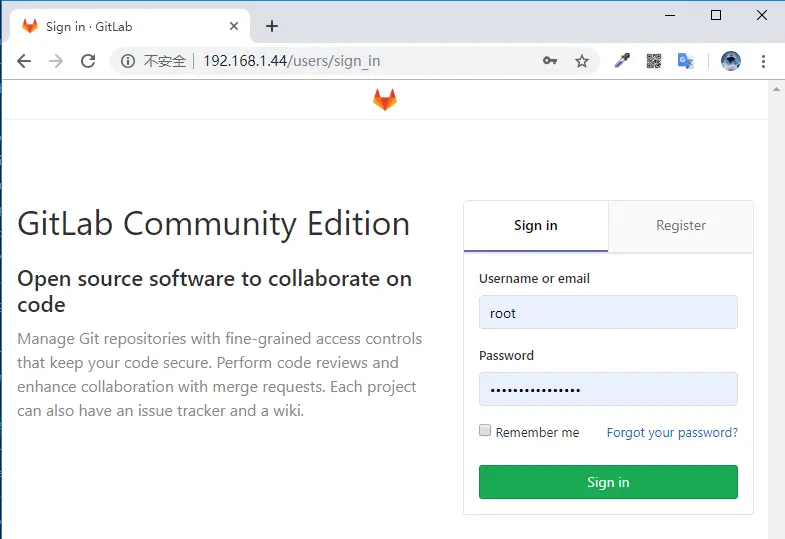Click the GitLab Community Edition heading
The height and width of the screenshot is (539, 785).
(x=214, y=223)
